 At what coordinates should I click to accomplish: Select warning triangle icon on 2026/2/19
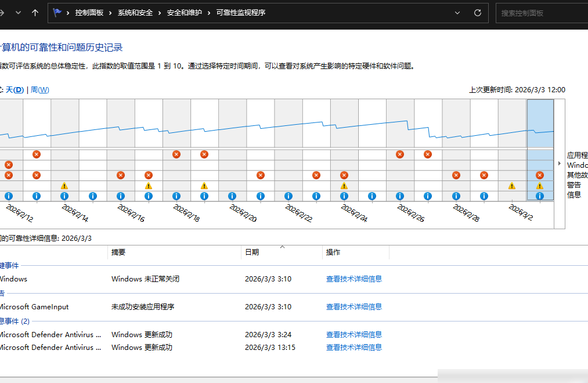[204, 186]
